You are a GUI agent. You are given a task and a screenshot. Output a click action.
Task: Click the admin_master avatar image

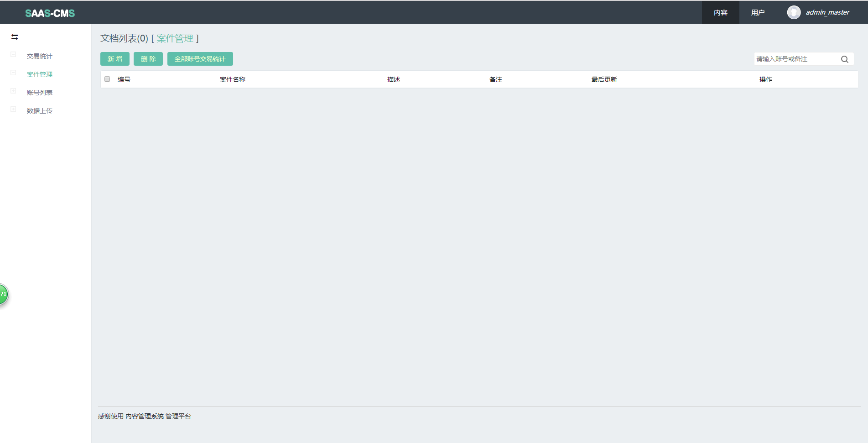(794, 12)
